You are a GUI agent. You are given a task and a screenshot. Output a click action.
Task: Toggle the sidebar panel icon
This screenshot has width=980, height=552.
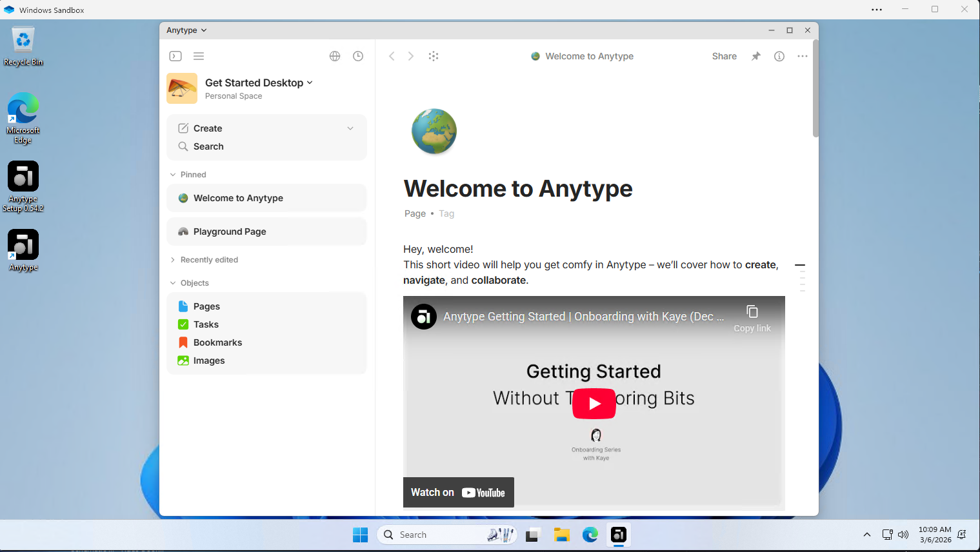(175, 56)
